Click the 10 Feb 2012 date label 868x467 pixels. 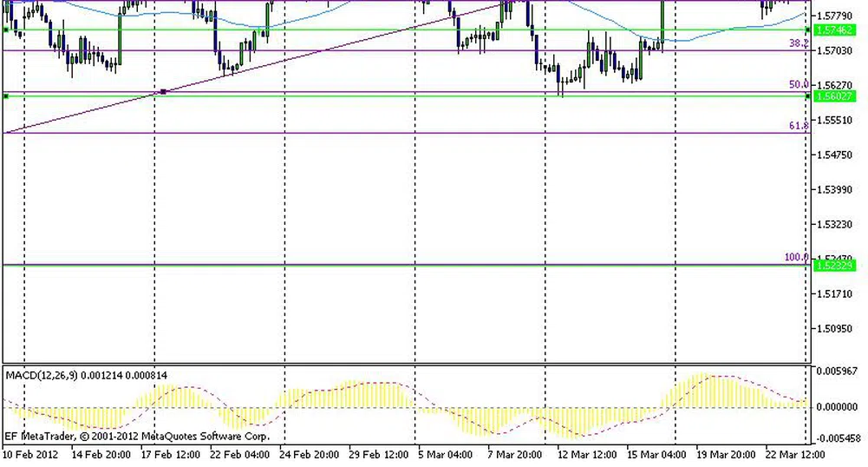pyautogui.click(x=30, y=454)
